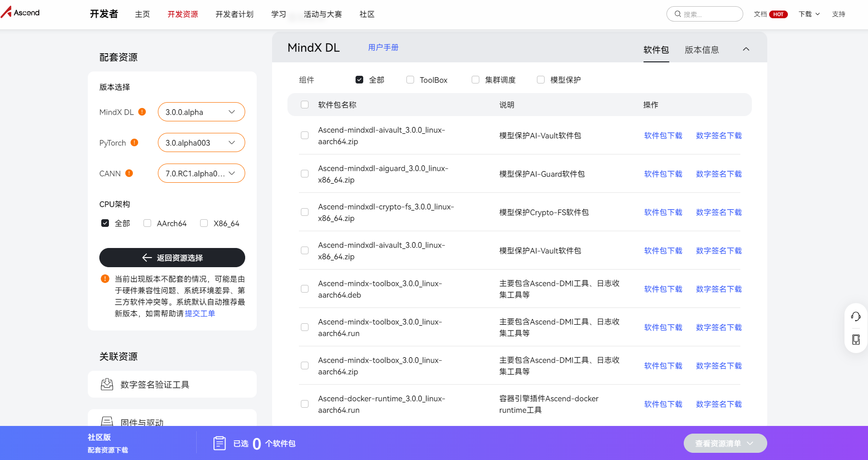Toggle the 全部 CPU architecture checkbox
This screenshot has height=460, width=868.
[105, 223]
